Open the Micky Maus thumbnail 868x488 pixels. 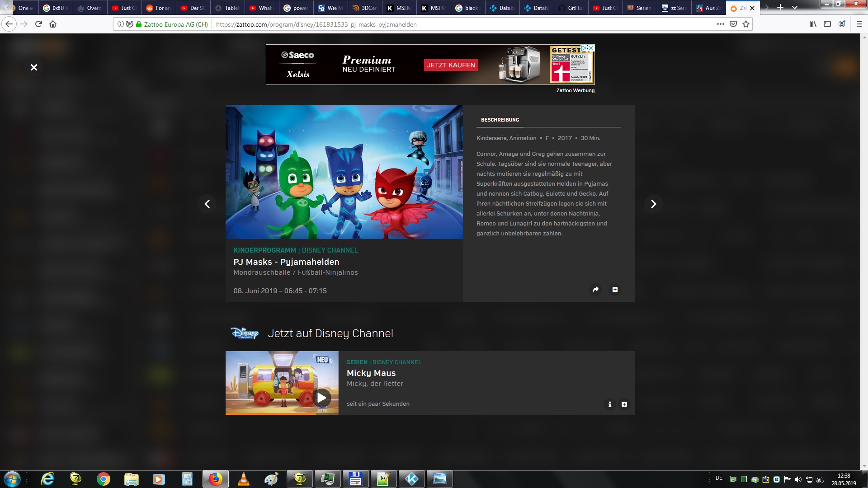point(282,383)
